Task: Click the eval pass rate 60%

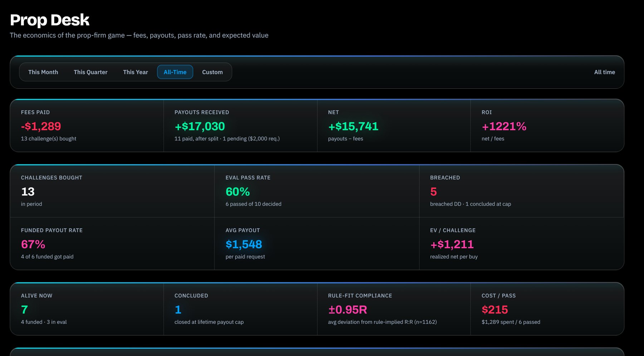Action: coord(238,192)
